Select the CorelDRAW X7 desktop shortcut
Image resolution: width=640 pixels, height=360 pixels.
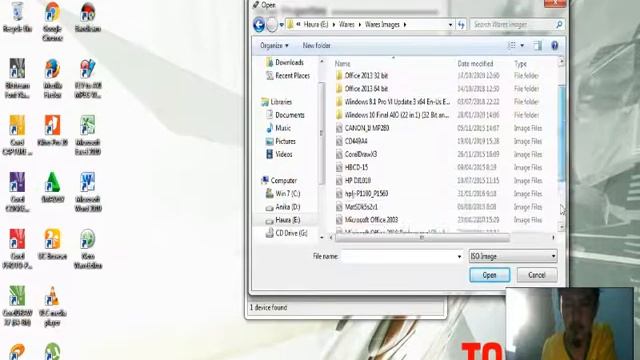(17, 306)
